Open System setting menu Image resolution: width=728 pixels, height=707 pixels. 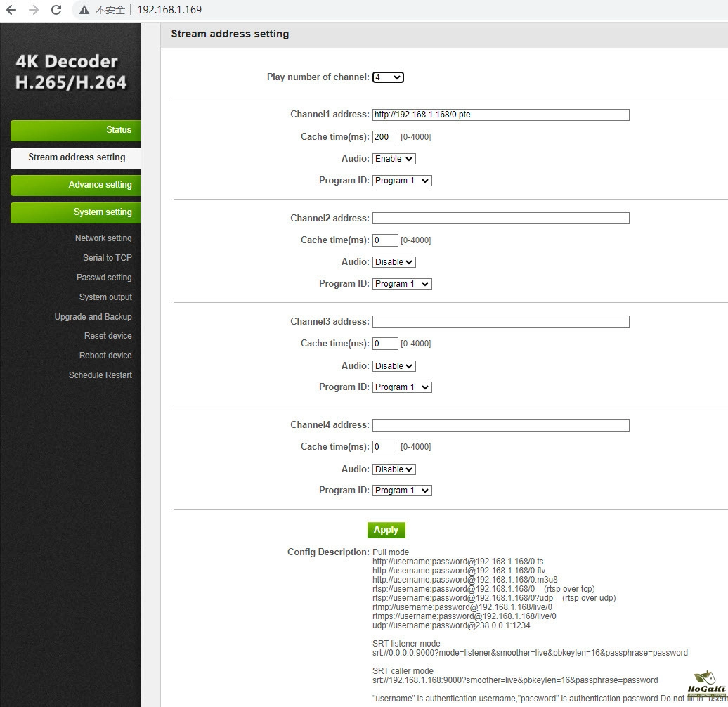(75, 212)
